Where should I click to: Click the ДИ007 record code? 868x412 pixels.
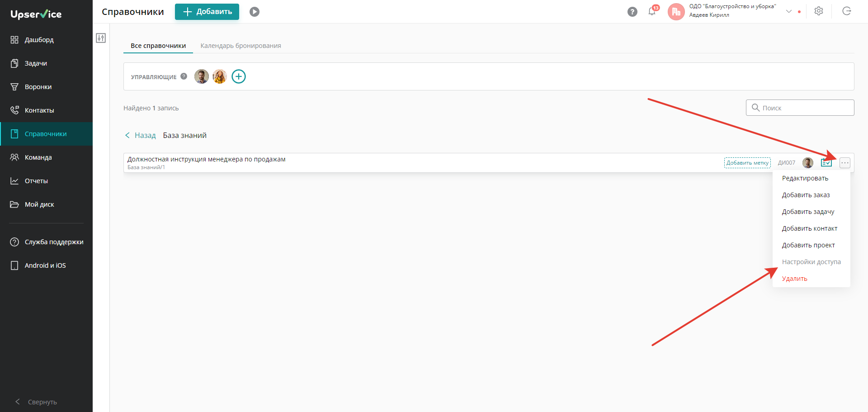[787, 163]
